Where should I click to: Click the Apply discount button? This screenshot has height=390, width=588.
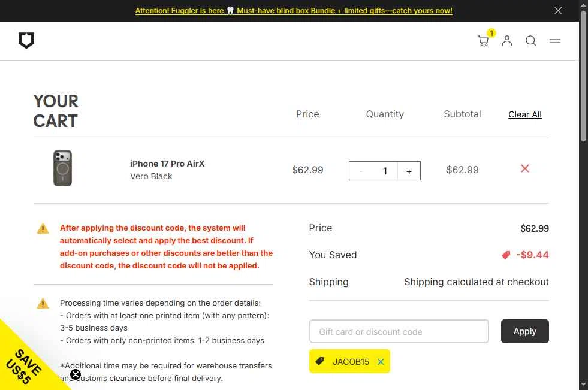point(524,331)
